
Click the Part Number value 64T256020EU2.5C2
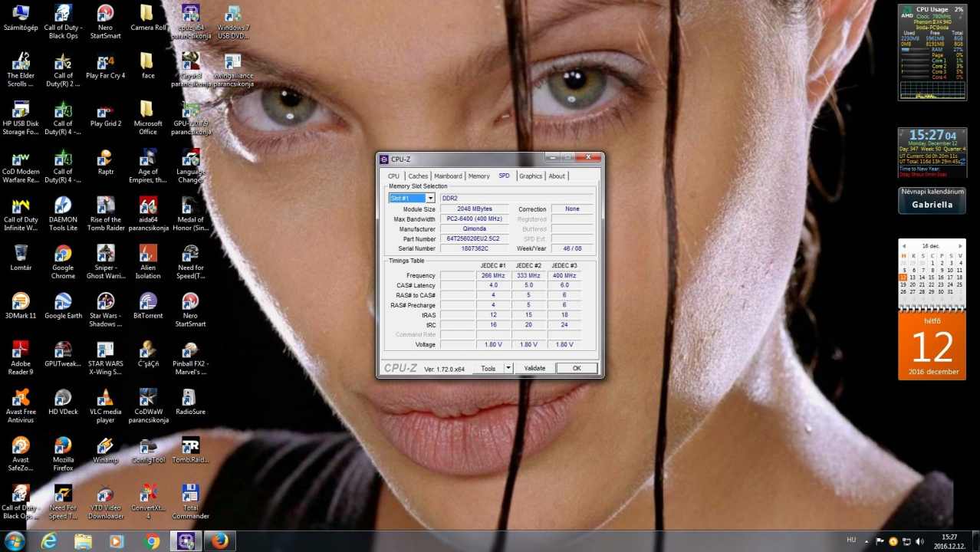click(x=473, y=239)
